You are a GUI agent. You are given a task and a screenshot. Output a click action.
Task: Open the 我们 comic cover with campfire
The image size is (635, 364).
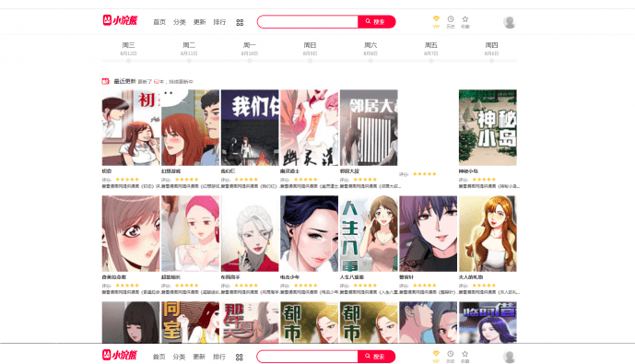[250, 127]
